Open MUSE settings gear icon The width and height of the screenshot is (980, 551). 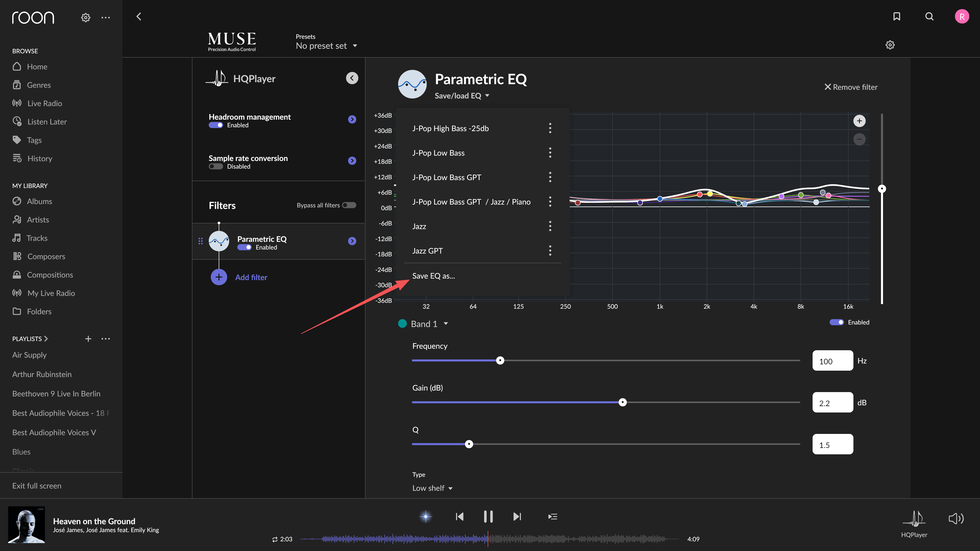[890, 45]
